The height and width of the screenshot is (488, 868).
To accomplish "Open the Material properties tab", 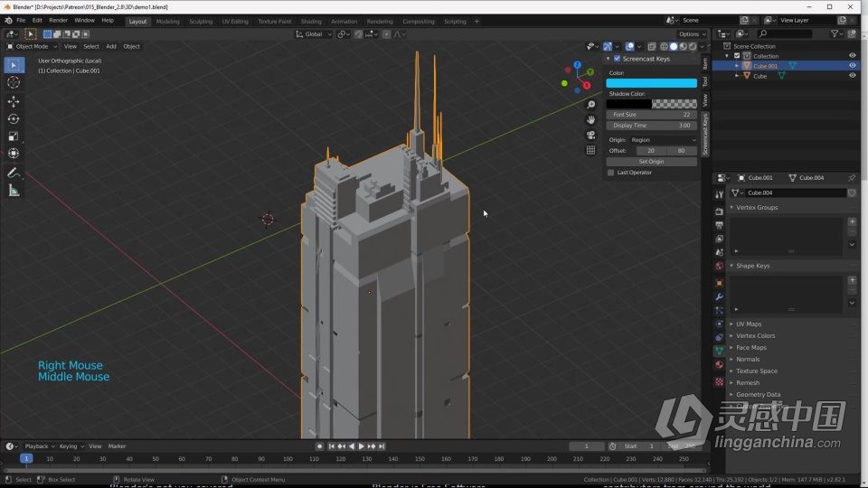I will pyautogui.click(x=719, y=364).
